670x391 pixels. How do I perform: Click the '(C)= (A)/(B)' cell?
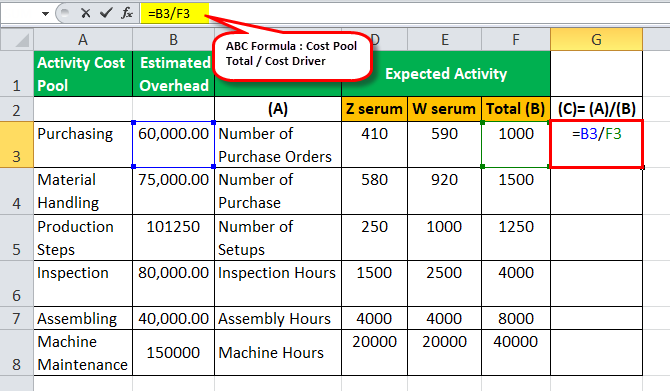click(597, 109)
